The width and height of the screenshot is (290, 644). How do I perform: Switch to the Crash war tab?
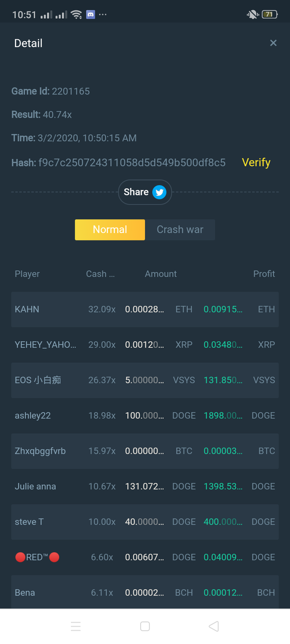pos(180,230)
